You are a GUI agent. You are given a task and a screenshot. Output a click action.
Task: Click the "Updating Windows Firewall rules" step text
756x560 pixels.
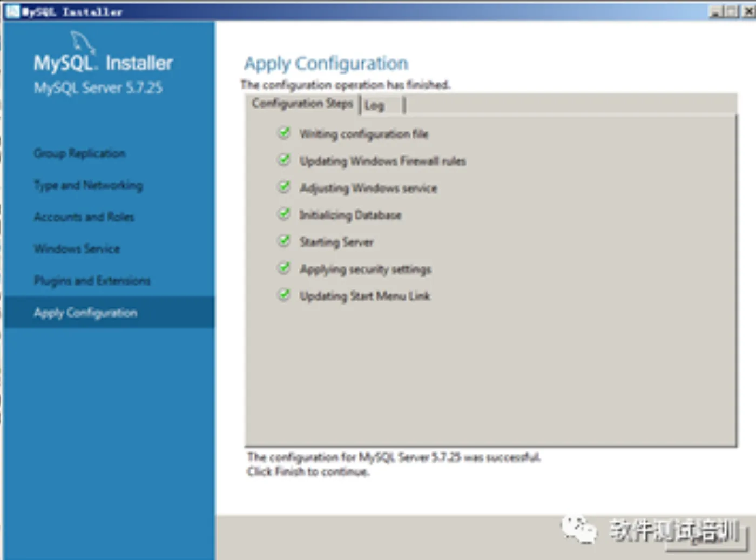(x=383, y=161)
